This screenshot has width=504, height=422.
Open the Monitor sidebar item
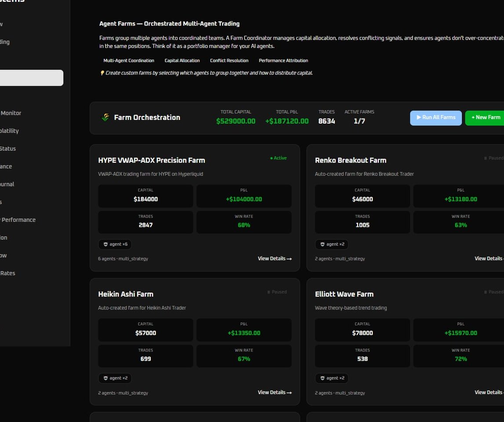point(11,113)
